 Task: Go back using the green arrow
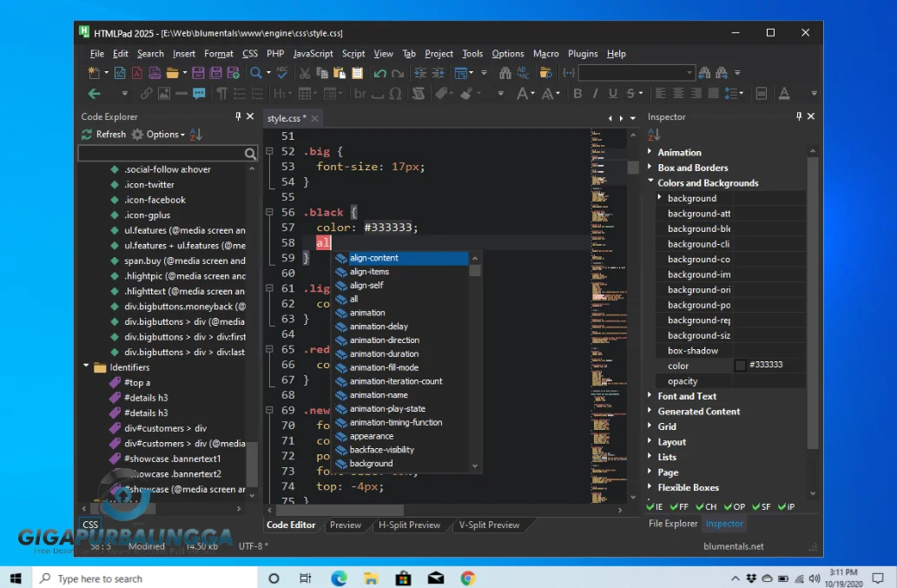tap(95, 93)
